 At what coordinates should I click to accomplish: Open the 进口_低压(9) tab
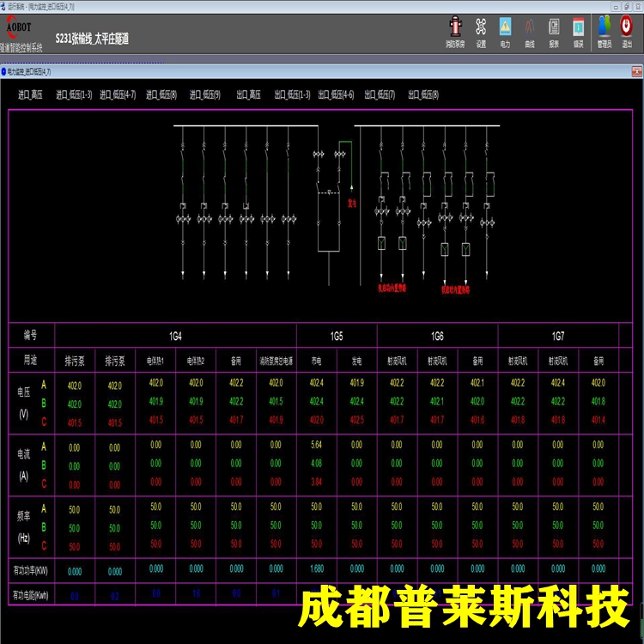(x=205, y=94)
